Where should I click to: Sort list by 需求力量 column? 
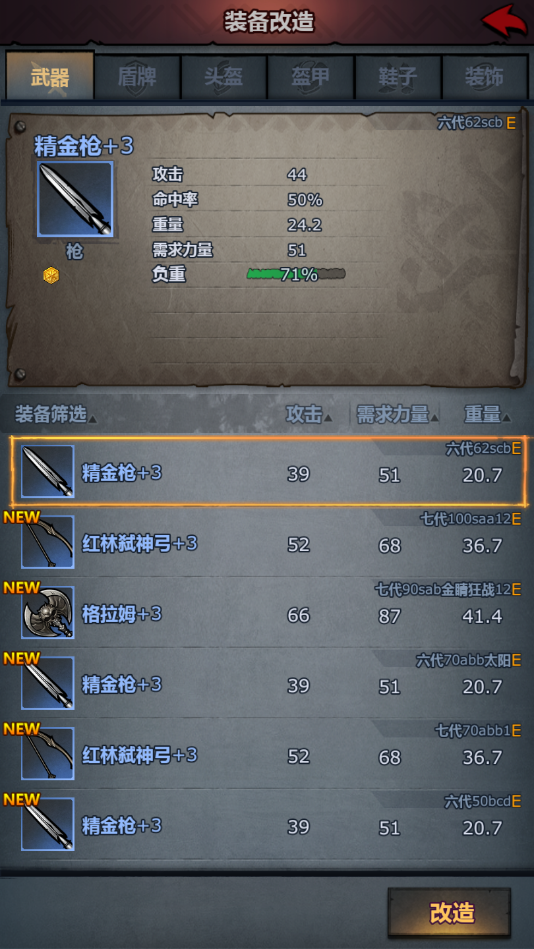click(397, 415)
